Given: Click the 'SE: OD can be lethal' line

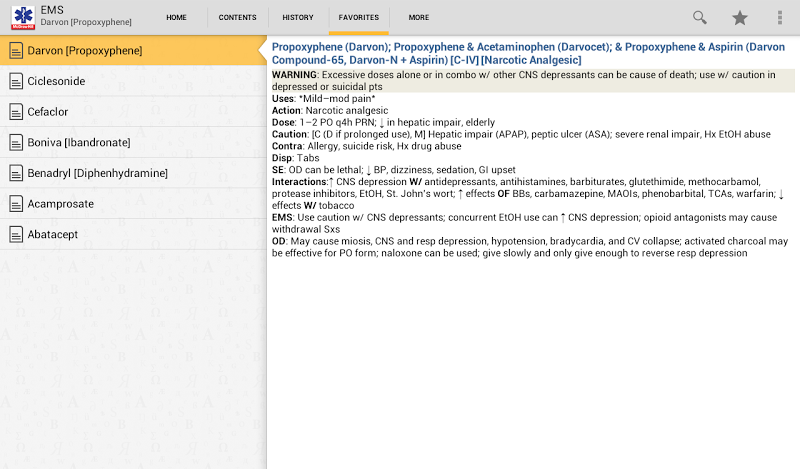Looking at the screenshot, I should point(393,170).
